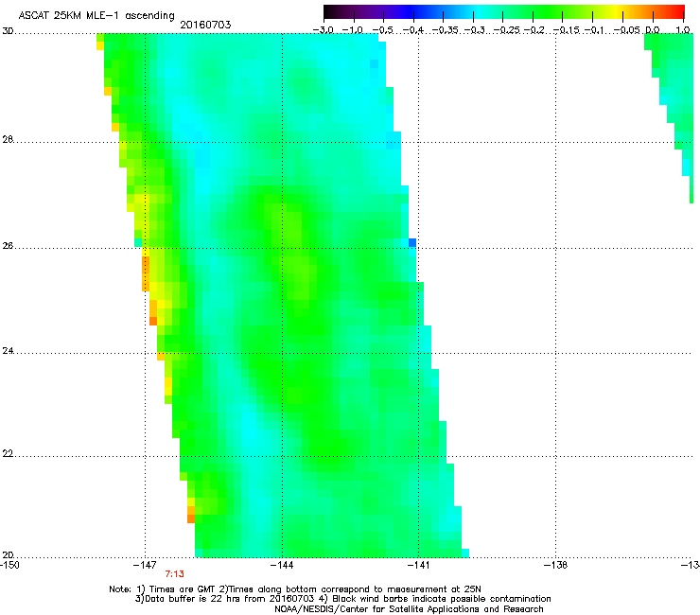This screenshot has height=615, width=700.
Task: Click the latitude 26 axis label
Action: click(x=8, y=246)
